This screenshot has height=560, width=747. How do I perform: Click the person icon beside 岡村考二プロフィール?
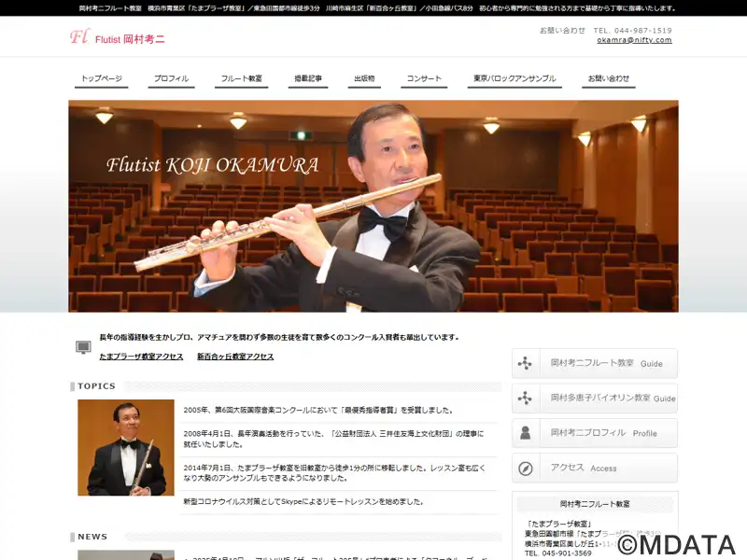point(526,433)
